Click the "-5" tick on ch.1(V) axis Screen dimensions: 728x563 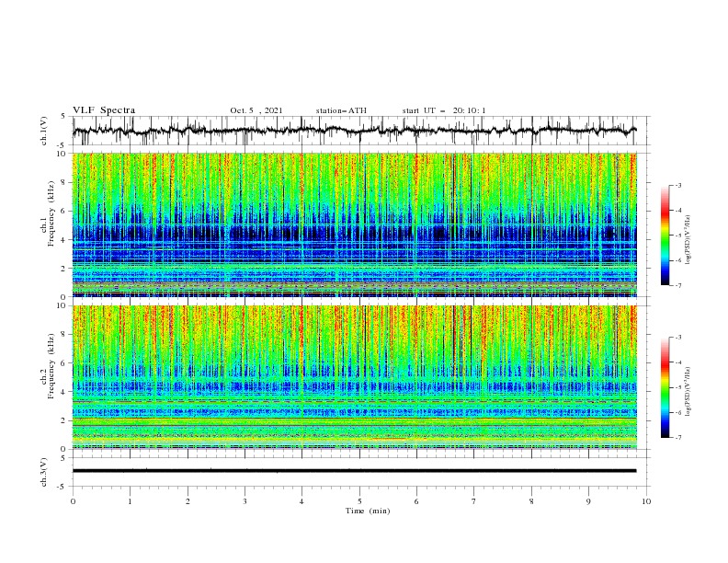click(x=62, y=145)
